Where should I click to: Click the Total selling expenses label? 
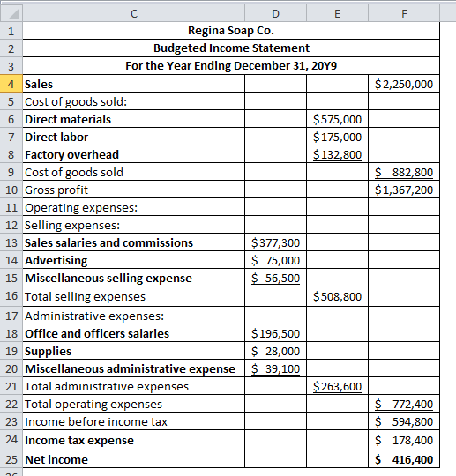134,296
